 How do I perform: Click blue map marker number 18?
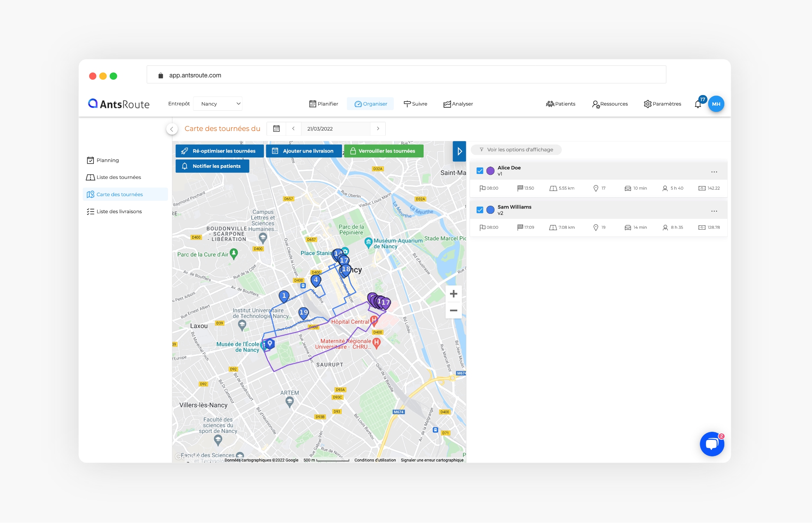click(x=346, y=270)
